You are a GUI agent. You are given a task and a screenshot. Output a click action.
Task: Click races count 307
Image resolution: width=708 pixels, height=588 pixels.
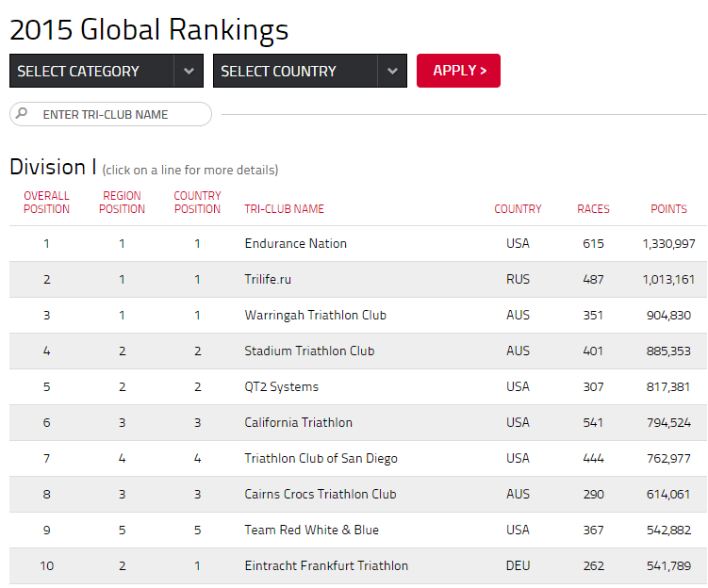coord(593,386)
